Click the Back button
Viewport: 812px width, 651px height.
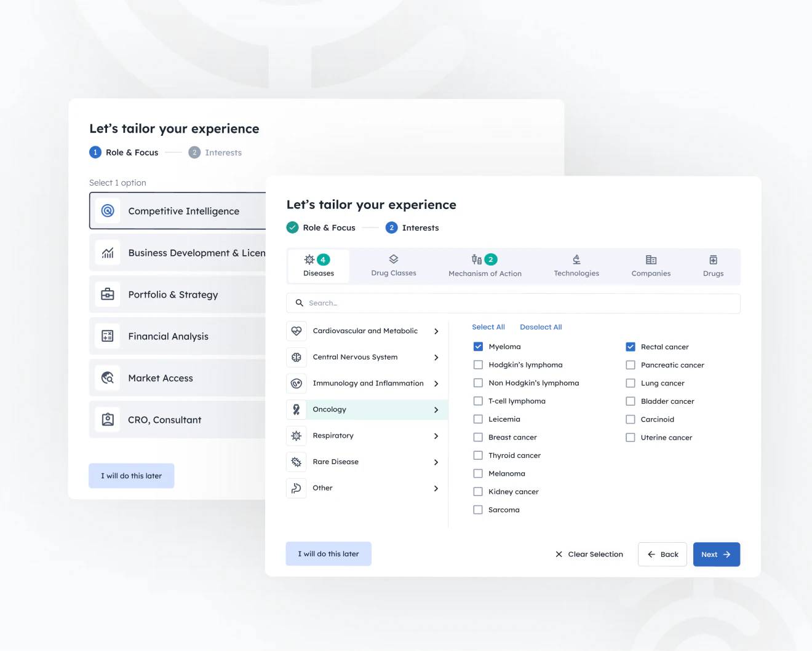[x=663, y=554]
